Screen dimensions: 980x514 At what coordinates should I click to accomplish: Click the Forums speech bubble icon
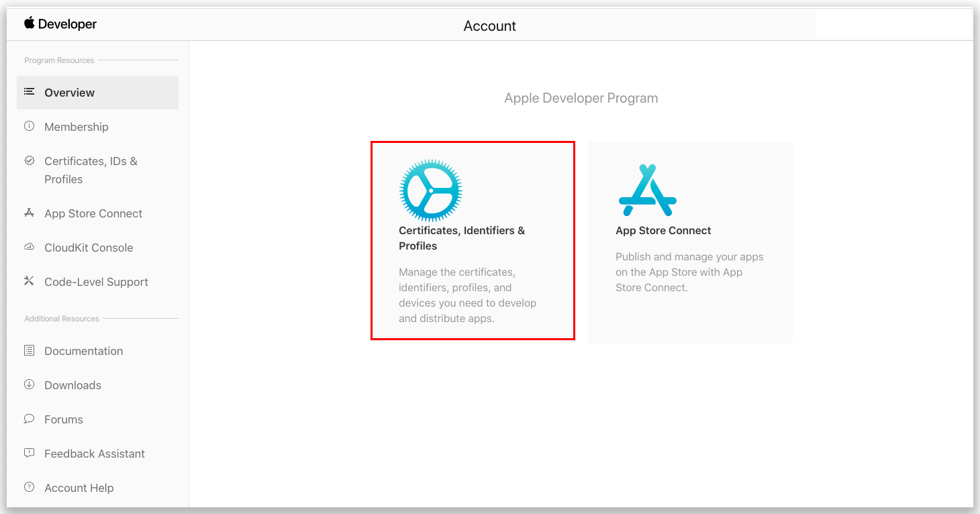[x=29, y=419]
